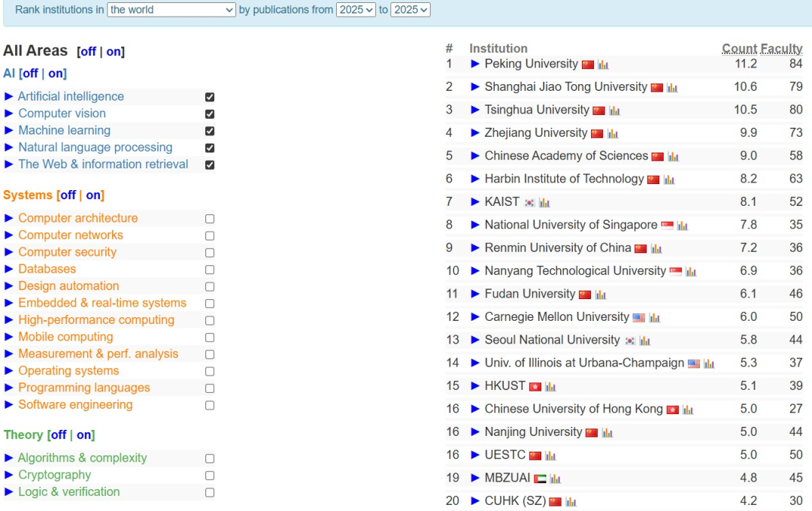Screen dimensions: 812x511
Task: Click the Operating systems area label
Action: coord(69,370)
